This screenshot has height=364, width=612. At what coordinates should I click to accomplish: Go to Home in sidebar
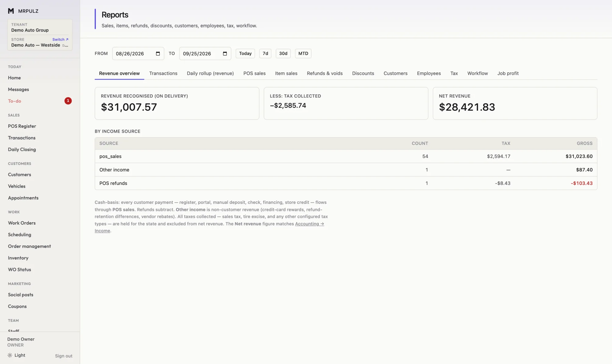click(x=14, y=78)
